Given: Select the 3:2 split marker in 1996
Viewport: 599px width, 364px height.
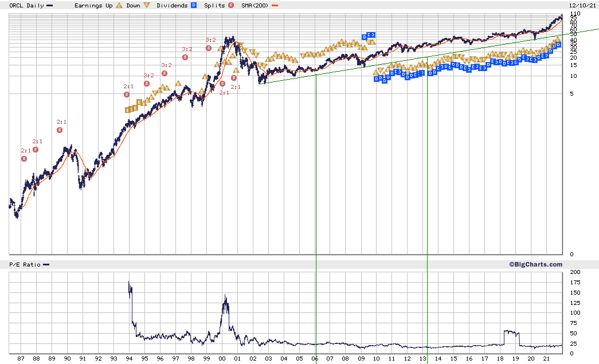Looking at the screenshot, I should pos(165,73).
